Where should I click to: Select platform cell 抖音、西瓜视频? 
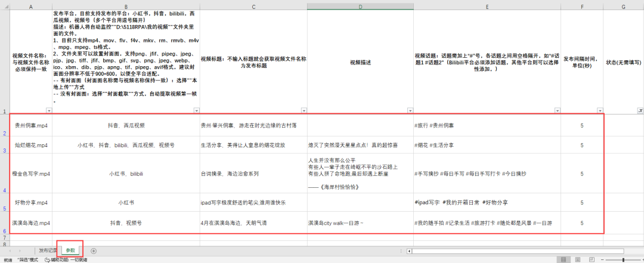tap(126, 125)
